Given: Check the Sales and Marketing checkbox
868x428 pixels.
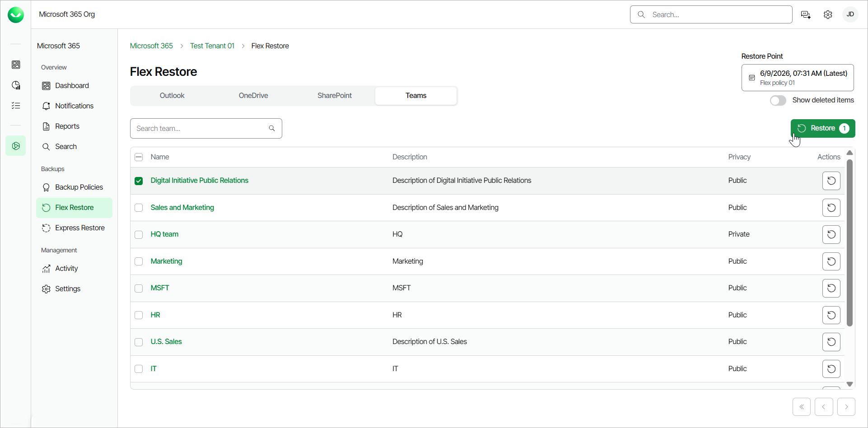Looking at the screenshot, I should coord(139,208).
